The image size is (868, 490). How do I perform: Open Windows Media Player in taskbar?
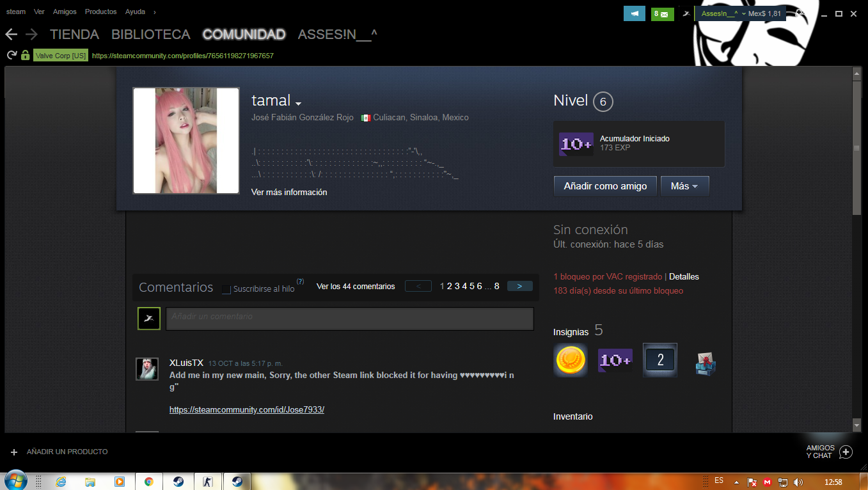point(119,482)
